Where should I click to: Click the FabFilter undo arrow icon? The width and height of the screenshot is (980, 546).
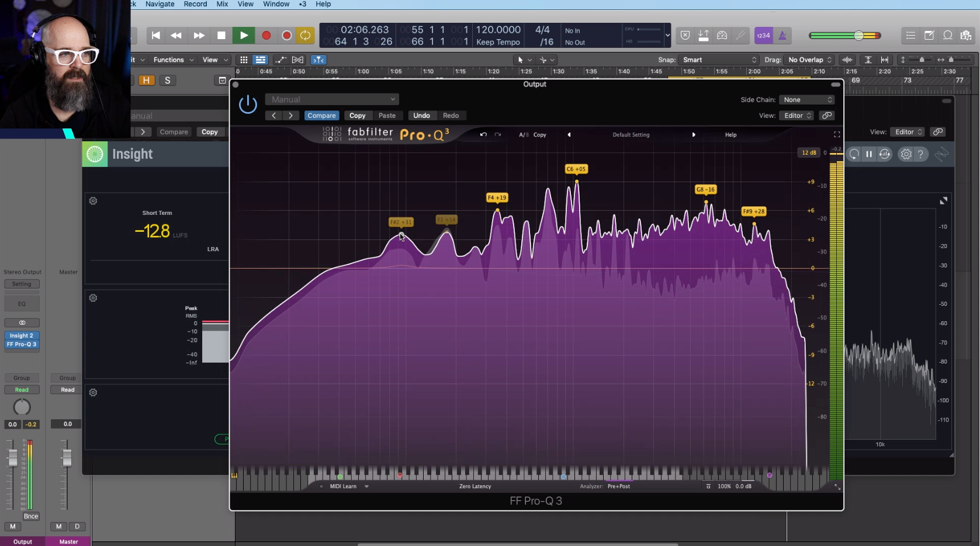[483, 134]
